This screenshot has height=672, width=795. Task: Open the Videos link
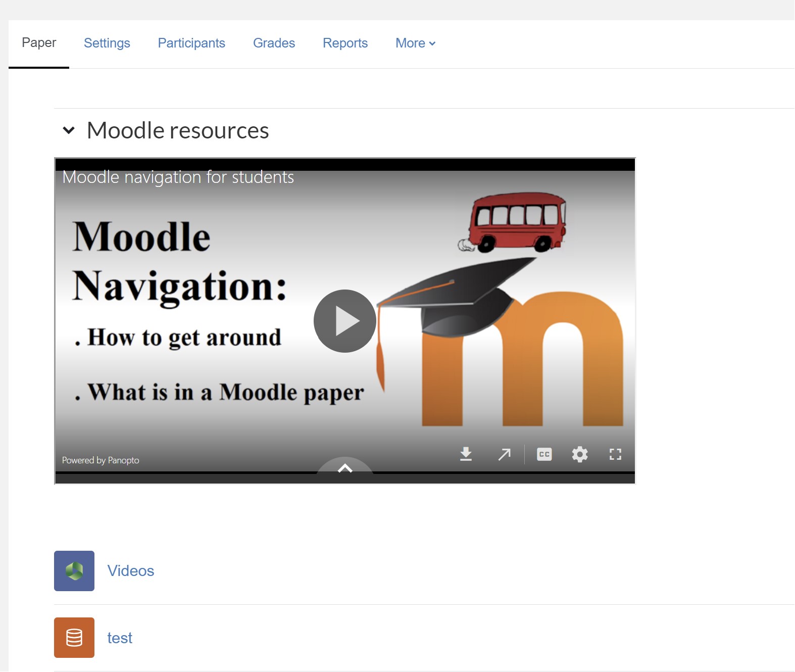(130, 571)
